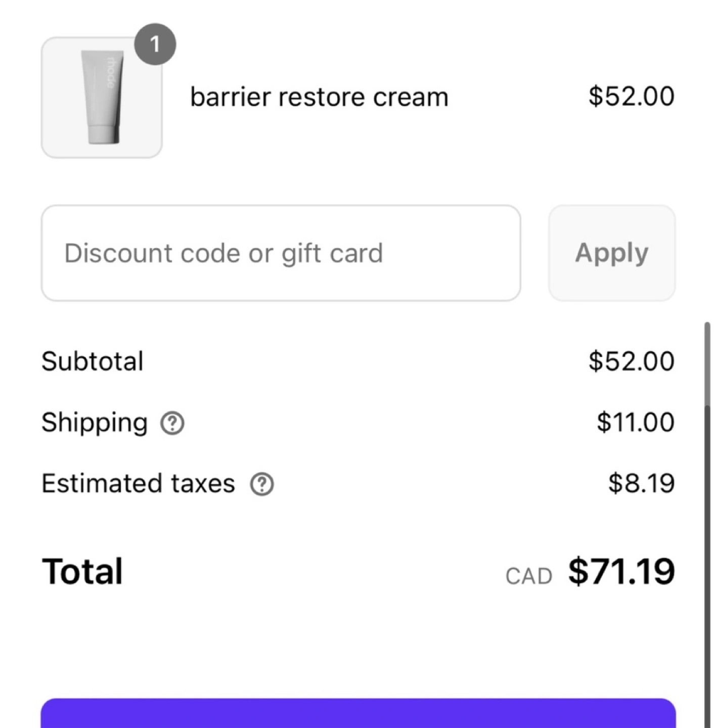
Task: Focus the Discount code or gift card field
Action: tap(281, 253)
